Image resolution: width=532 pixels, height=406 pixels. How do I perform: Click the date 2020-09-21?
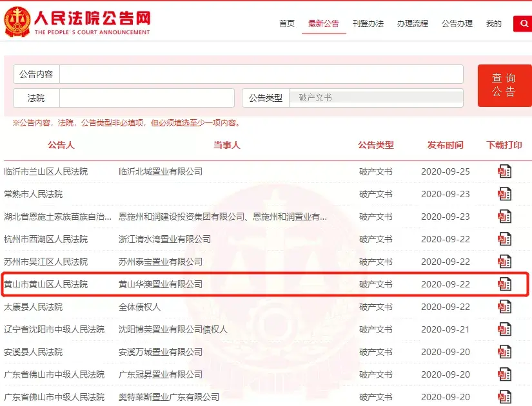[446, 329]
